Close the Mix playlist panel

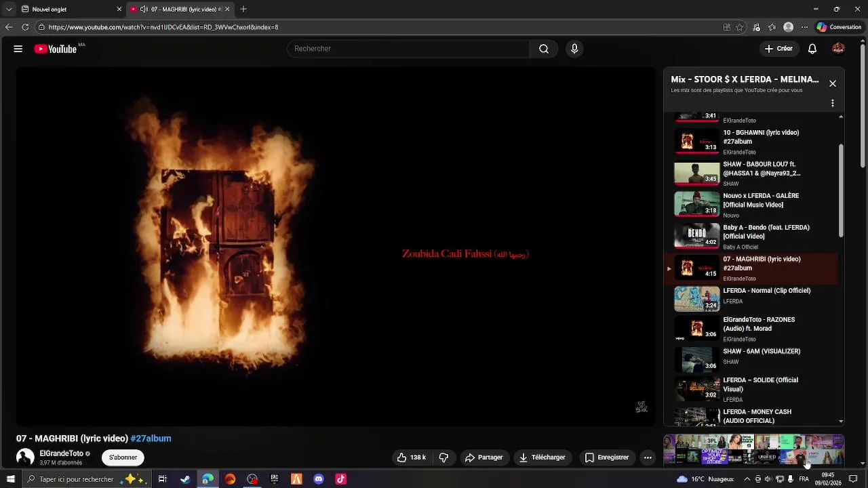(833, 84)
